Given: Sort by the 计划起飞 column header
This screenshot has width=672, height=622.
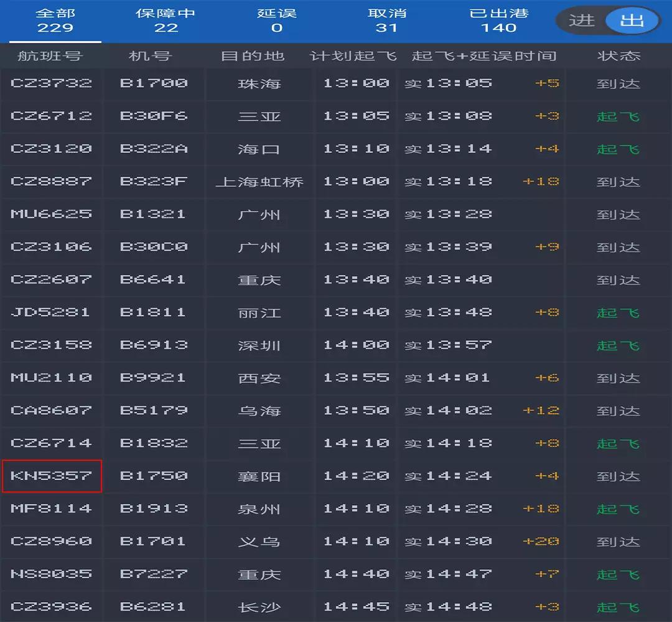Looking at the screenshot, I should pyautogui.click(x=353, y=56).
